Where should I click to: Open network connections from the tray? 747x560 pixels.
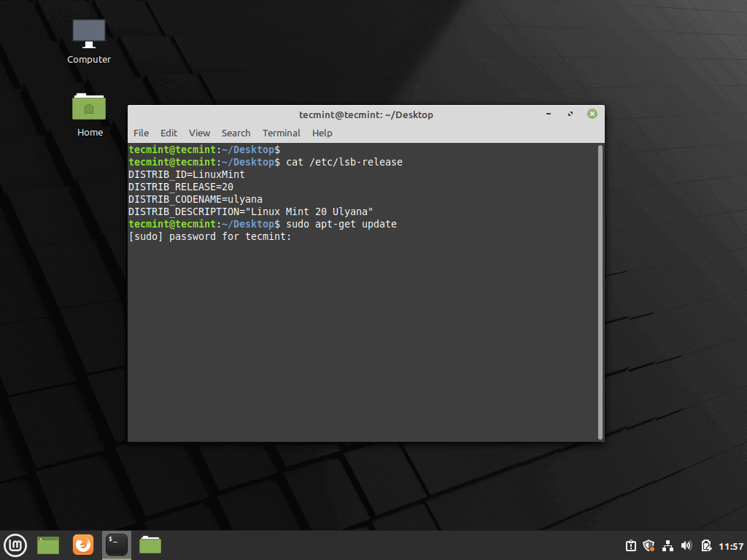(667, 545)
